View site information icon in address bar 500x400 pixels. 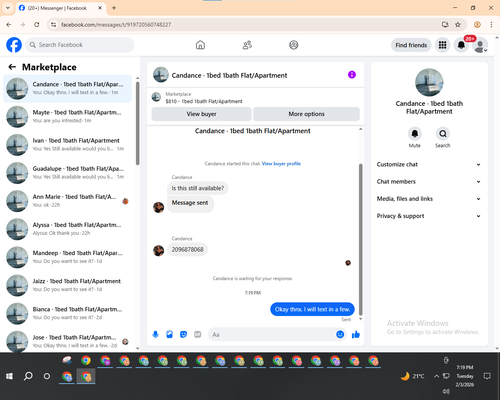tap(53, 25)
